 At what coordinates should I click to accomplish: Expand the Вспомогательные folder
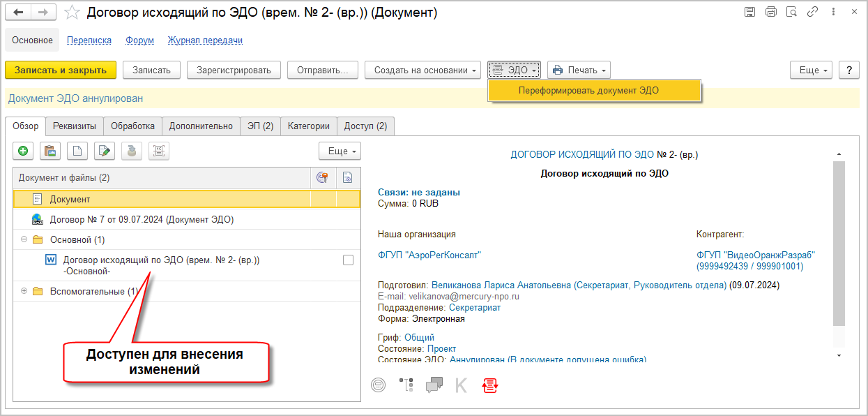click(24, 291)
